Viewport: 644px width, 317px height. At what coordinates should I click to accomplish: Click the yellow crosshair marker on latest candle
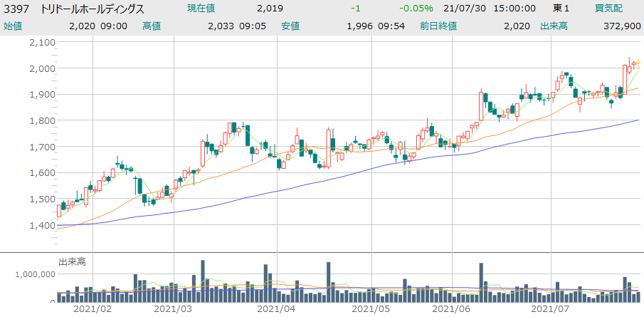[x=638, y=65]
